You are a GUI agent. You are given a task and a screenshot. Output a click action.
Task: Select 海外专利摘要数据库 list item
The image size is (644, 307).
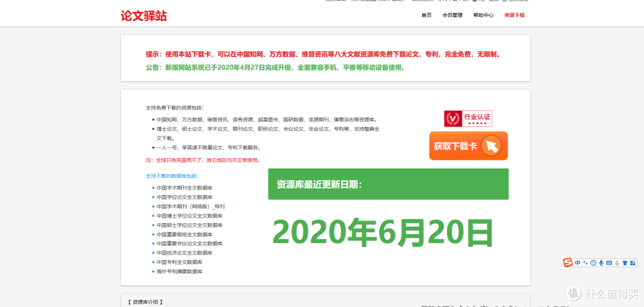point(179,271)
